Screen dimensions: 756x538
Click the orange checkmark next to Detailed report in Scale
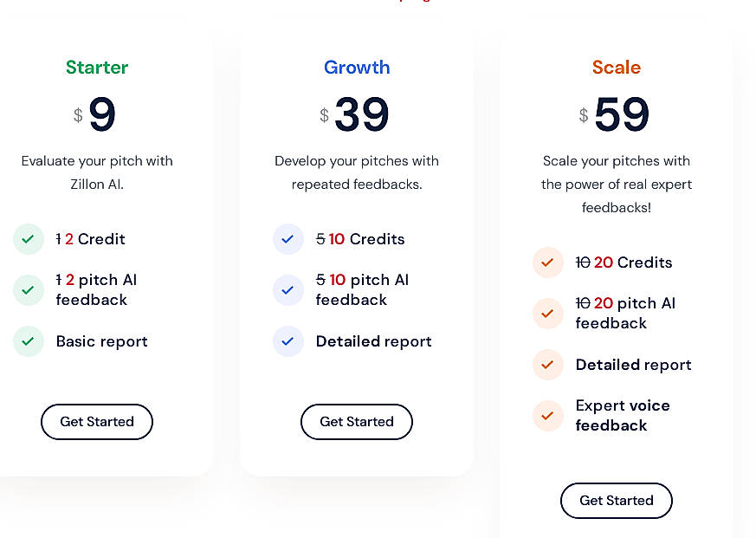coord(548,365)
